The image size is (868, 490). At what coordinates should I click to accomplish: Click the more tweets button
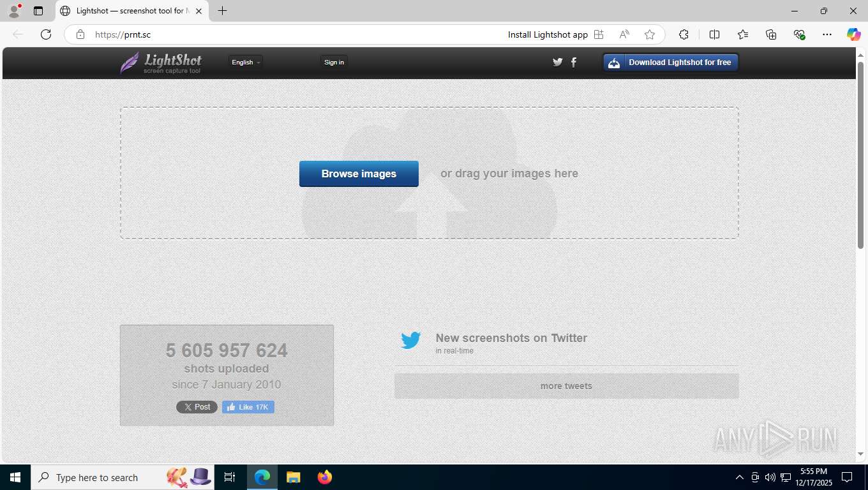coord(566,386)
